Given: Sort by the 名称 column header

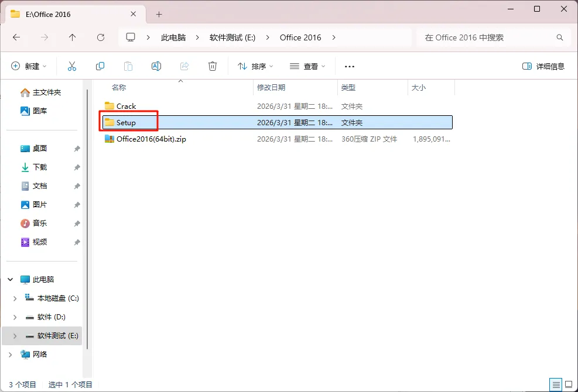Looking at the screenshot, I should pyautogui.click(x=119, y=87).
